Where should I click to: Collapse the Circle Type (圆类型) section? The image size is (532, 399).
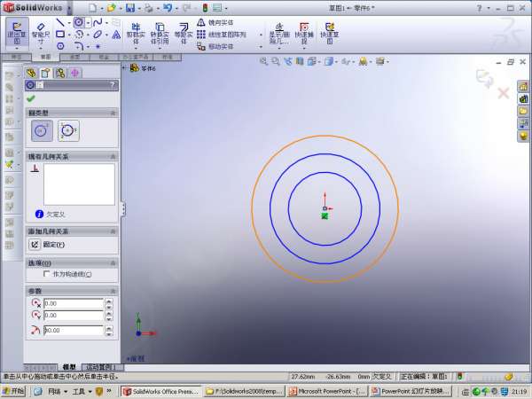[x=113, y=113]
